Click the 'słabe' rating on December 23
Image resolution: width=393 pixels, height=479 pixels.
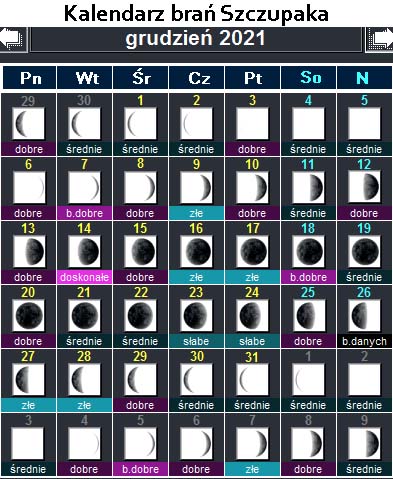tap(196, 341)
